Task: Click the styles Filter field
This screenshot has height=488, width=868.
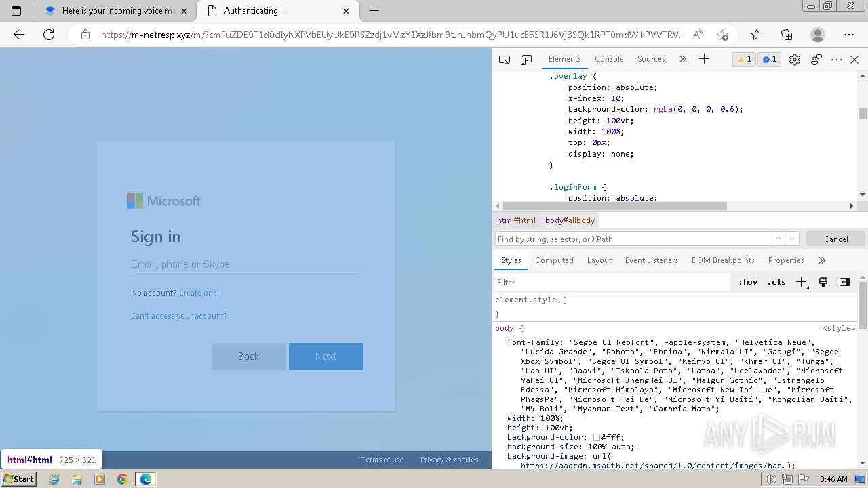Action: click(x=614, y=282)
